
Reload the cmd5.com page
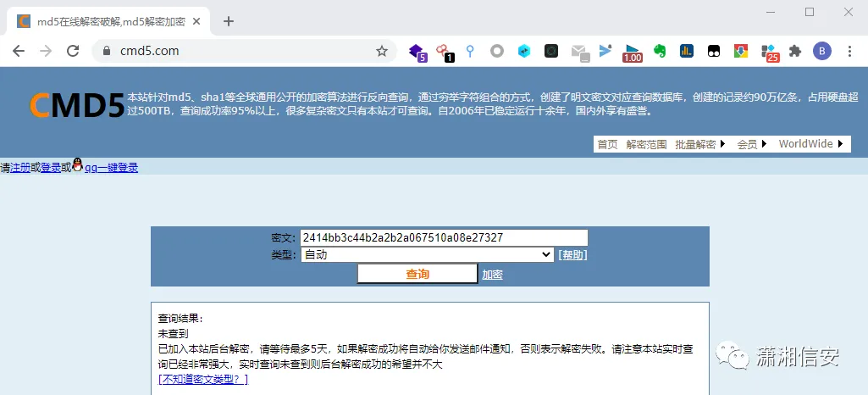[x=73, y=51]
